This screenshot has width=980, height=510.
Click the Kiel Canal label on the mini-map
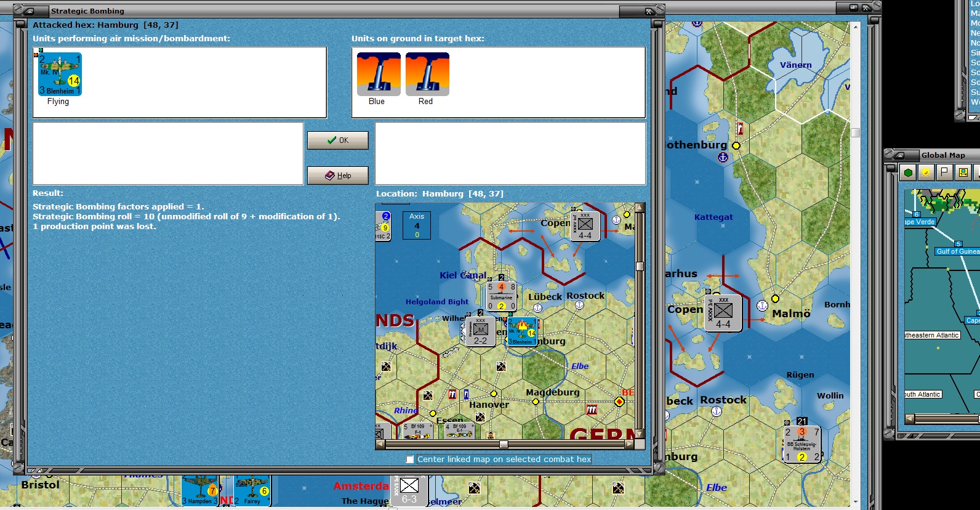[x=463, y=275]
